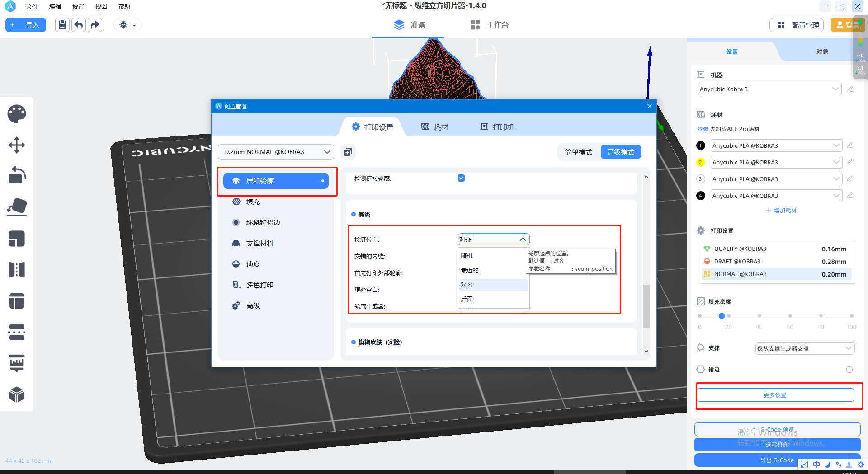Click the dialog settings vertical scrollbar

646,306
